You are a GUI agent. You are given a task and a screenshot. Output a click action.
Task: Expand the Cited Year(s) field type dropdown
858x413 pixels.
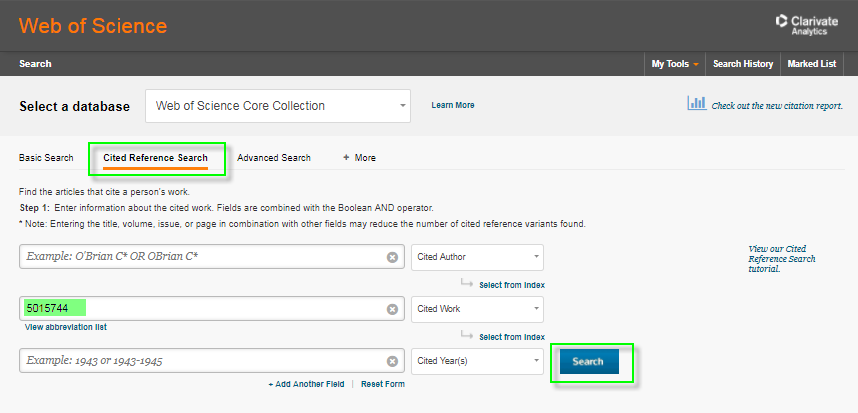coord(477,360)
